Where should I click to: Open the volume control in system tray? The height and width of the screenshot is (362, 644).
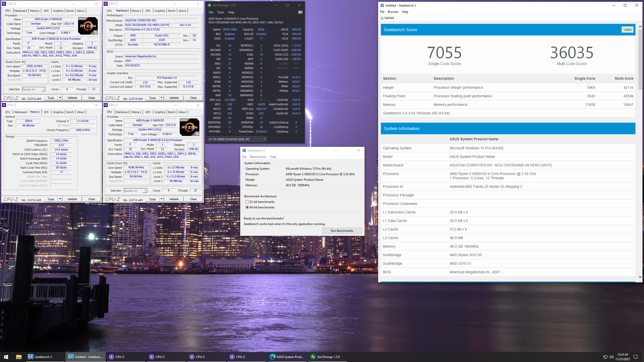[612, 357]
